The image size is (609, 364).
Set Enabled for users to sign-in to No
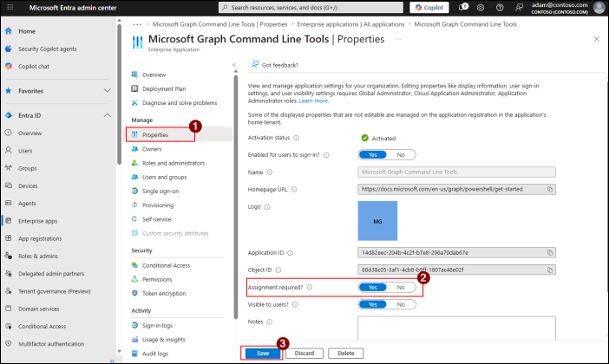(x=401, y=155)
